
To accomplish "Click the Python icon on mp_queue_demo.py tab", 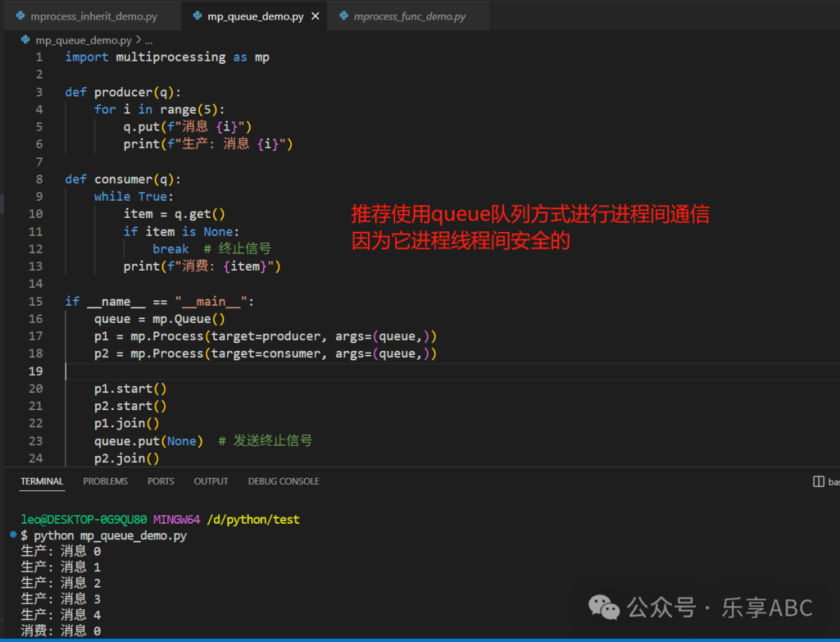I will point(197,16).
